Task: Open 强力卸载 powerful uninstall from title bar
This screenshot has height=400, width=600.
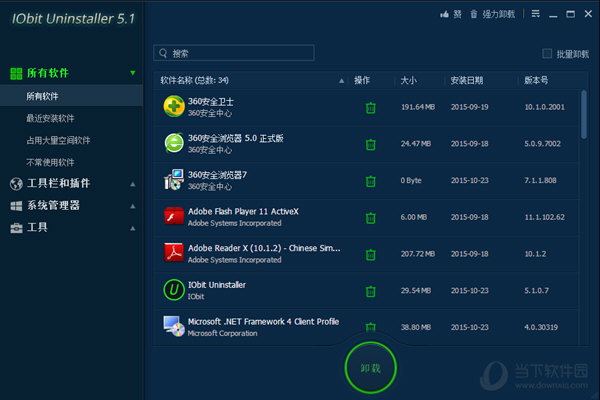Action: 492,15
